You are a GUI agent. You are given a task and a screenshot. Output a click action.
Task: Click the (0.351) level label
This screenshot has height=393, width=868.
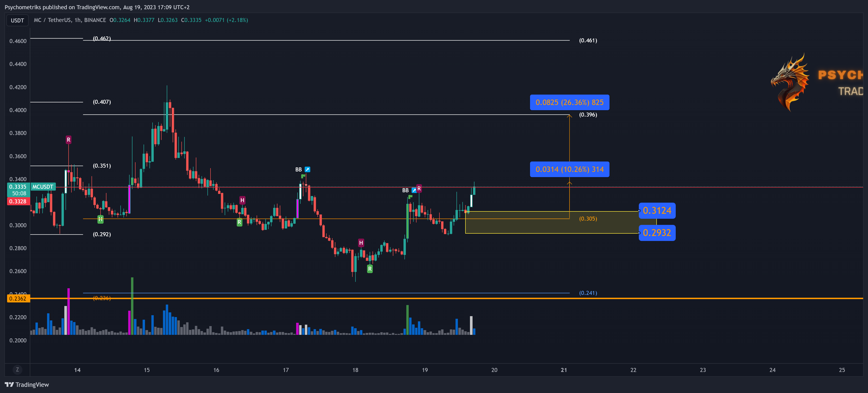102,166
